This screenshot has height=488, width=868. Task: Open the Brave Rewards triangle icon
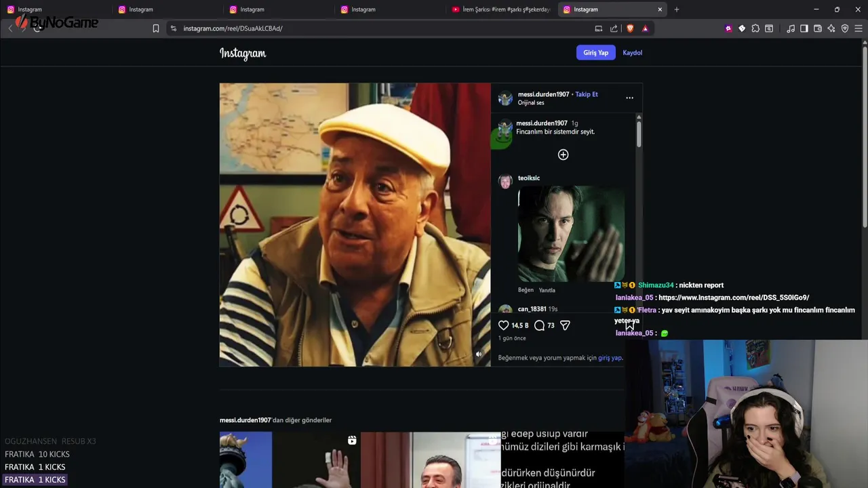[x=645, y=28]
